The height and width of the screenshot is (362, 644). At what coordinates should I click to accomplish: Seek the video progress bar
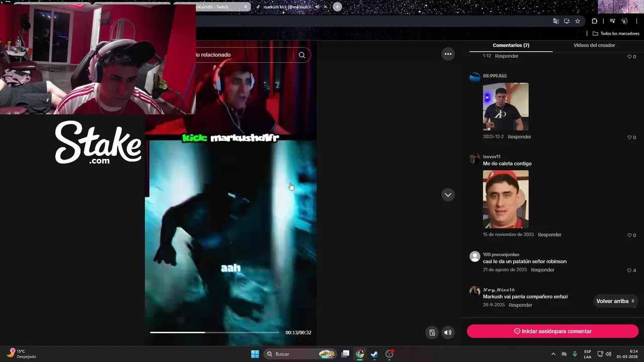coord(214,332)
